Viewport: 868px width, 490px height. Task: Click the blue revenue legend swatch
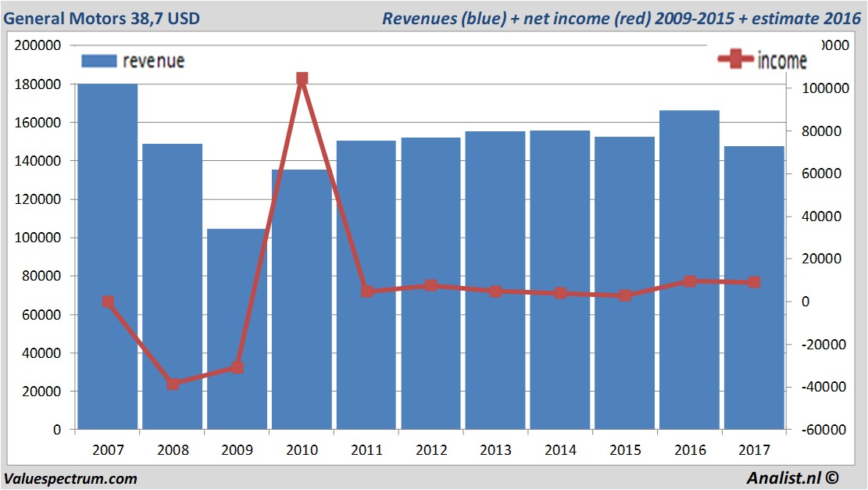[x=98, y=60]
